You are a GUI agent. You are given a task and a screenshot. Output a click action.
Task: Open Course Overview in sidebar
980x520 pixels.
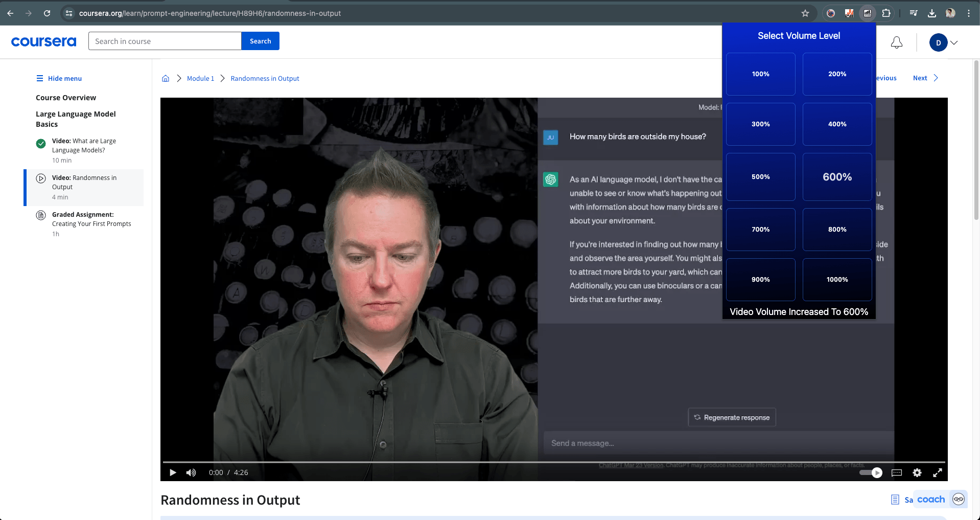click(66, 98)
